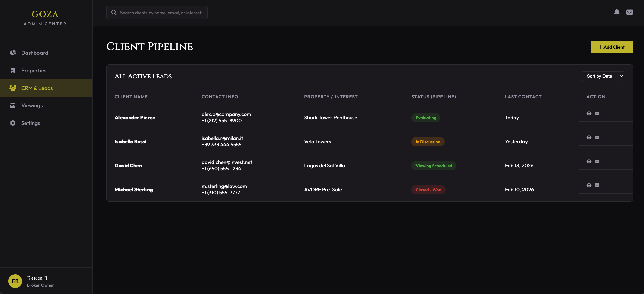Email Michael Sterling using envelope icon

pos(597,185)
